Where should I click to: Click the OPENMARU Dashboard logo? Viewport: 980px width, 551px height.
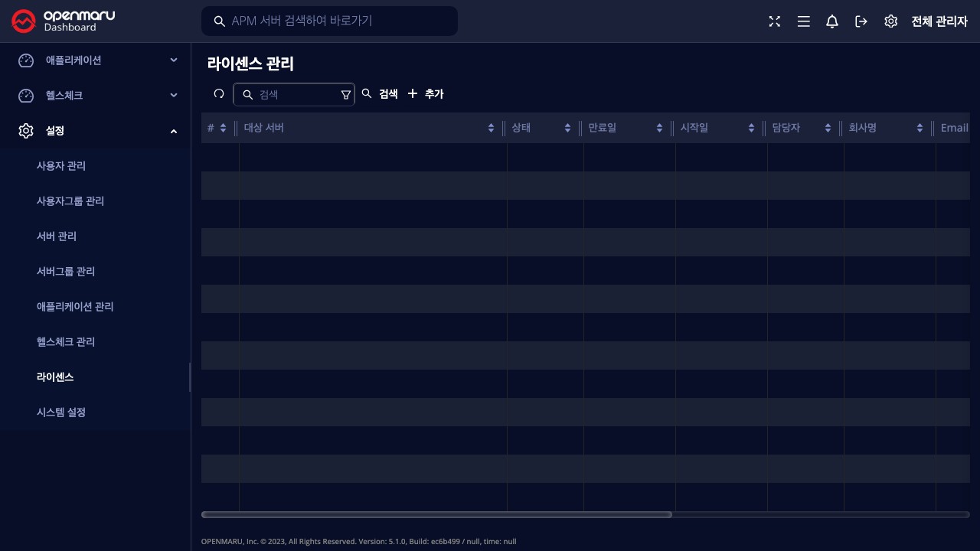(63, 21)
